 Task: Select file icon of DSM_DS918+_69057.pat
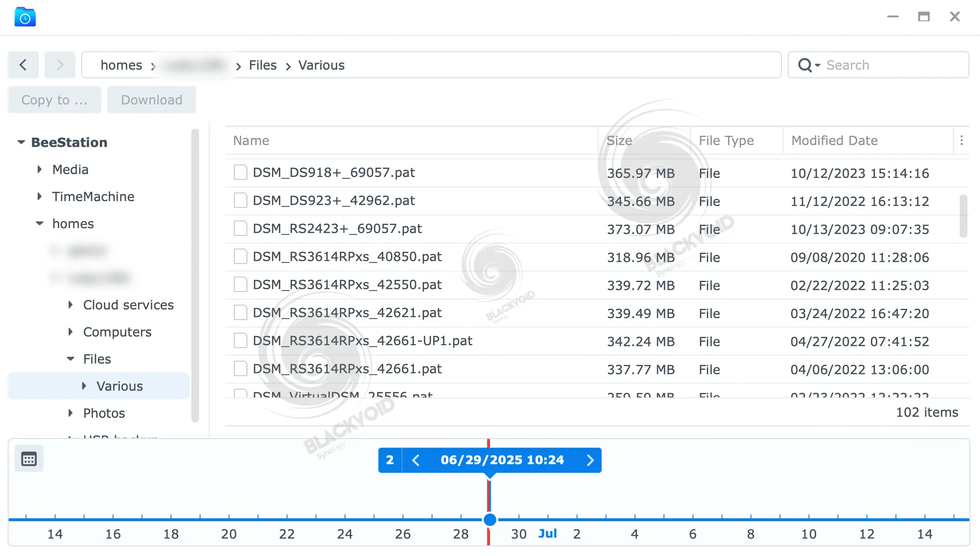240,173
